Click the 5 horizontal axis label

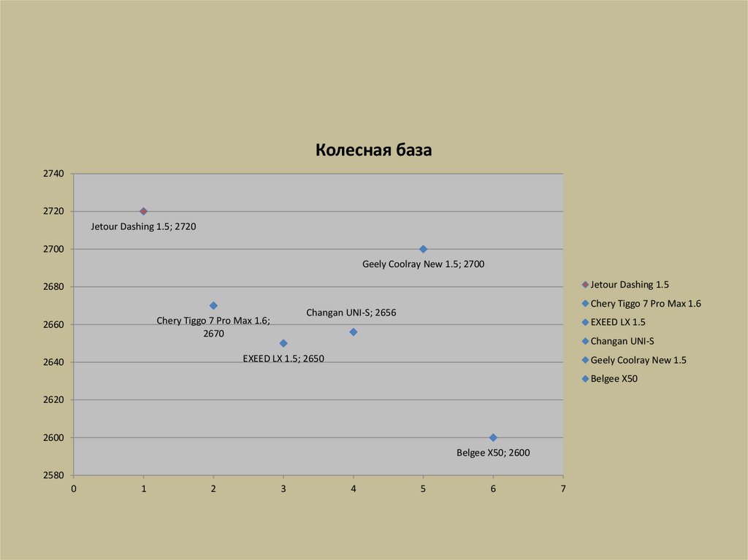click(x=423, y=489)
